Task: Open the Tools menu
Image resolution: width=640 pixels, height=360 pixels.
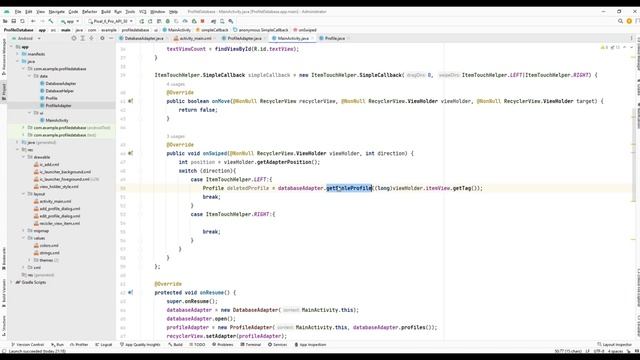Action: click(x=130, y=12)
